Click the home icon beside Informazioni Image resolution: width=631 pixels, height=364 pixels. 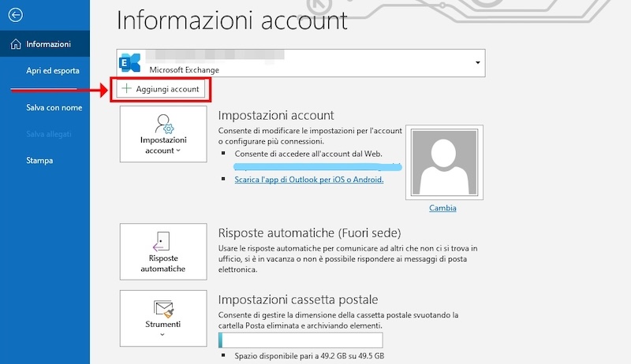(16, 44)
